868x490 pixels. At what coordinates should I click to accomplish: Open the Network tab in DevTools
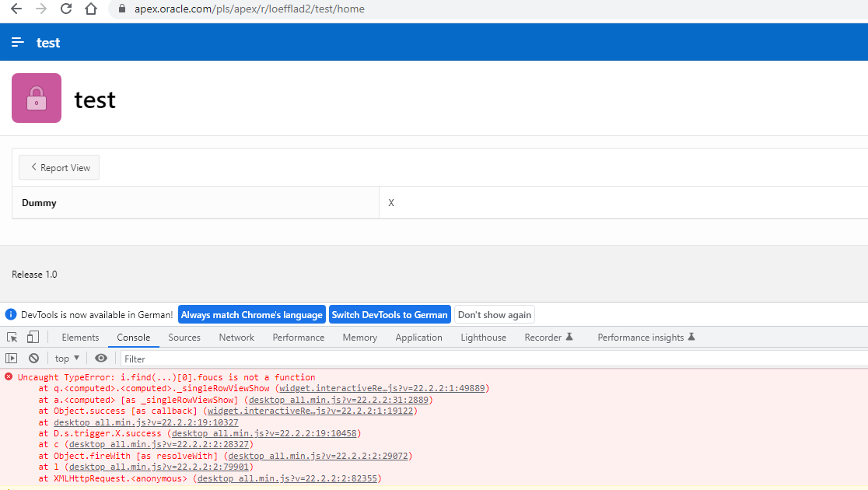click(x=236, y=338)
